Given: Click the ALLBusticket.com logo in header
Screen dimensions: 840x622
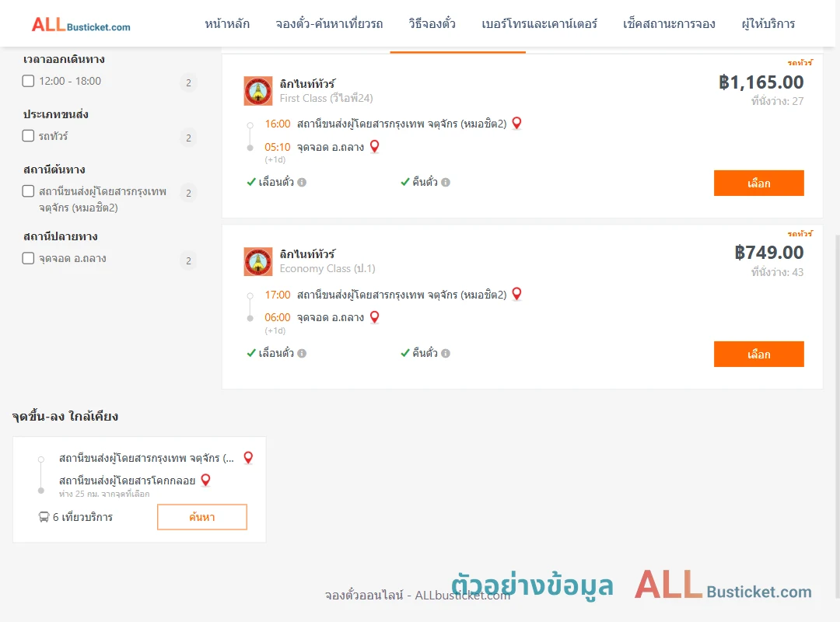Looking at the screenshot, I should coord(81,25).
